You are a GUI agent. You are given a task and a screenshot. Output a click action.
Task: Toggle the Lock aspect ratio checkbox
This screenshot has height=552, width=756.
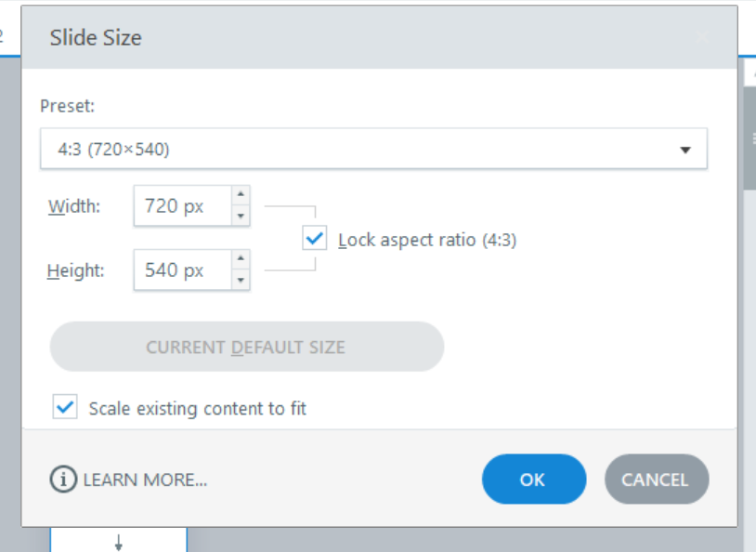[x=315, y=239]
